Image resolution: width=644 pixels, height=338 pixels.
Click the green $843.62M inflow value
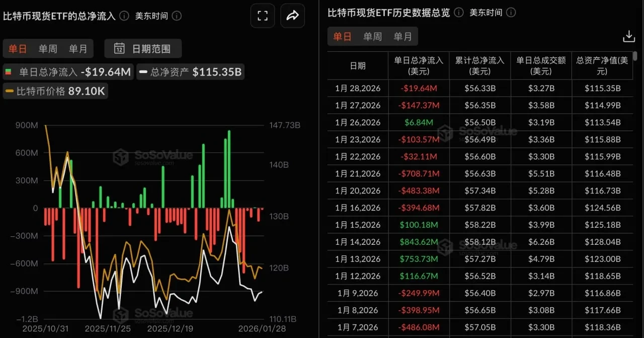click(418, 242)
